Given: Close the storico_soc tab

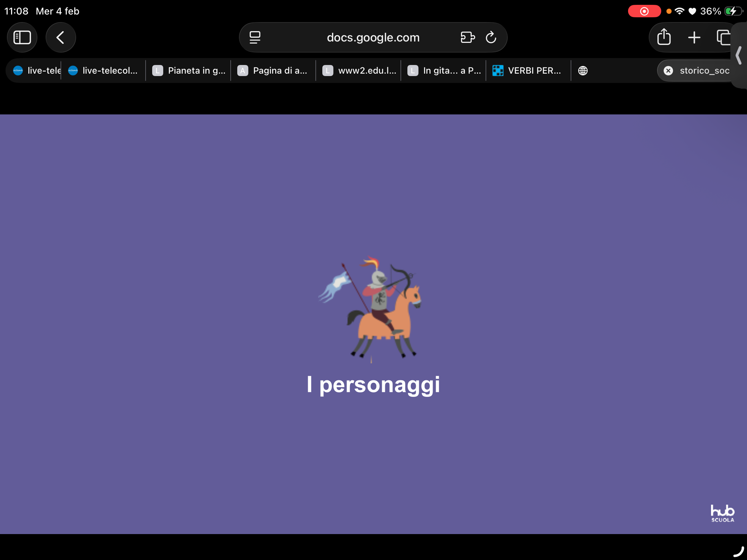Looking at the screenshot, I should [x=668, y=71].
